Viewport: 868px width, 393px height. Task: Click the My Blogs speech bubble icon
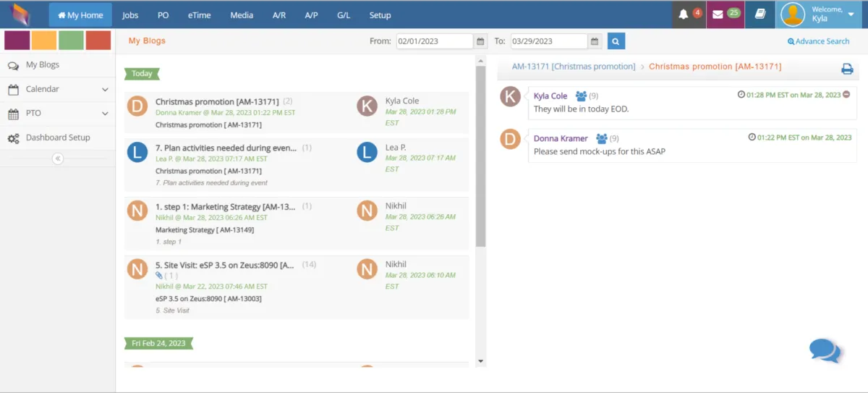13,65
